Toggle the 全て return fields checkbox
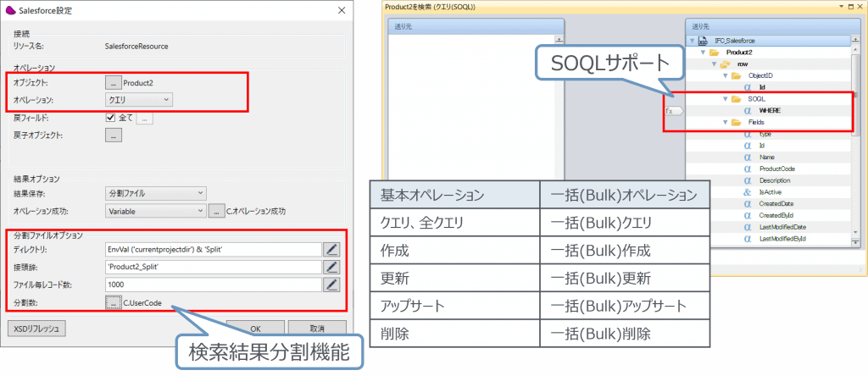 pos(112,118)
